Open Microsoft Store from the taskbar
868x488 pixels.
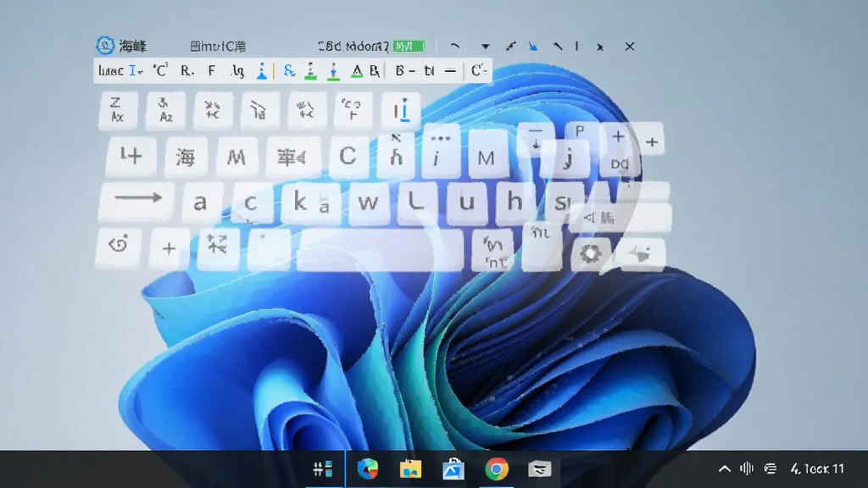click(453, 469)
